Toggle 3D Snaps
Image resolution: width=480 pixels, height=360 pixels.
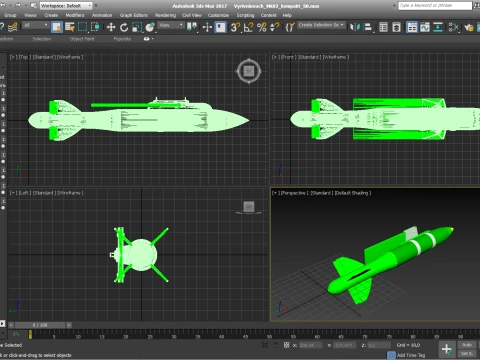(x=235, y=27)
